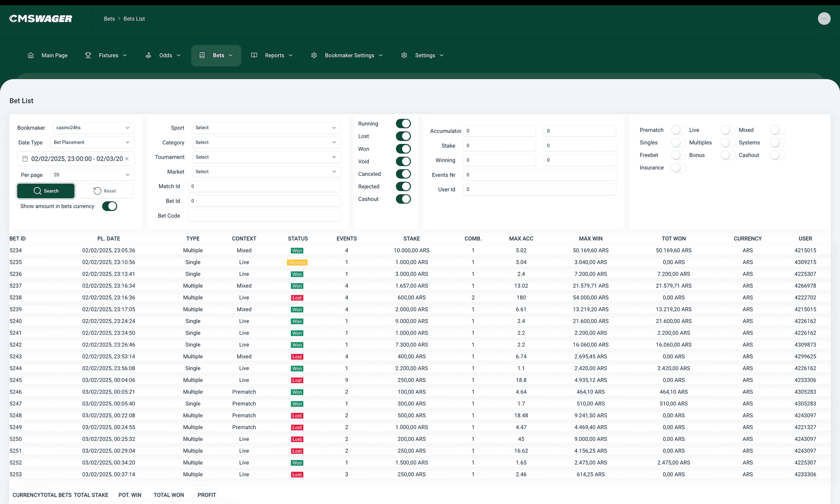Image resolution: width=840 pixels, height=504 pixels.
Task: Enable the Mixed filter switch
Action: [777, 130]
